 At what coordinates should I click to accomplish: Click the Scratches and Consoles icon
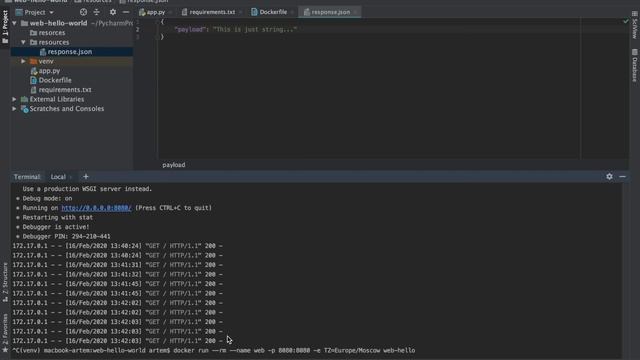point(24,109)
